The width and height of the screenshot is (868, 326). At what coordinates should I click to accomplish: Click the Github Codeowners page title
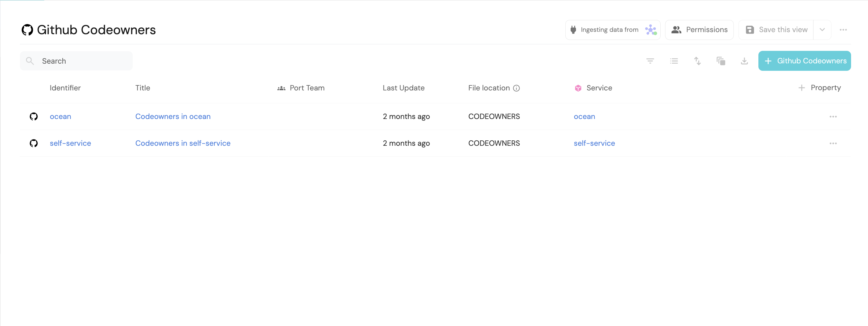96,30
